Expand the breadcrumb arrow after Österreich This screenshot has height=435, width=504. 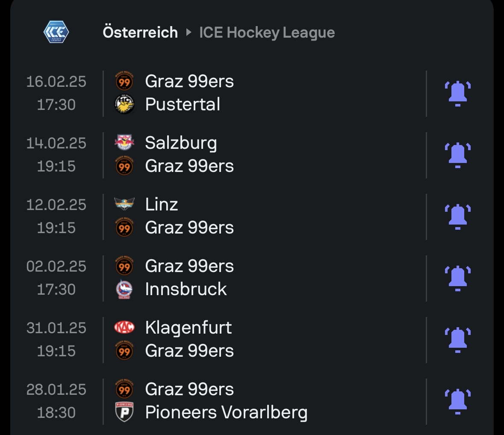point(189,33)
